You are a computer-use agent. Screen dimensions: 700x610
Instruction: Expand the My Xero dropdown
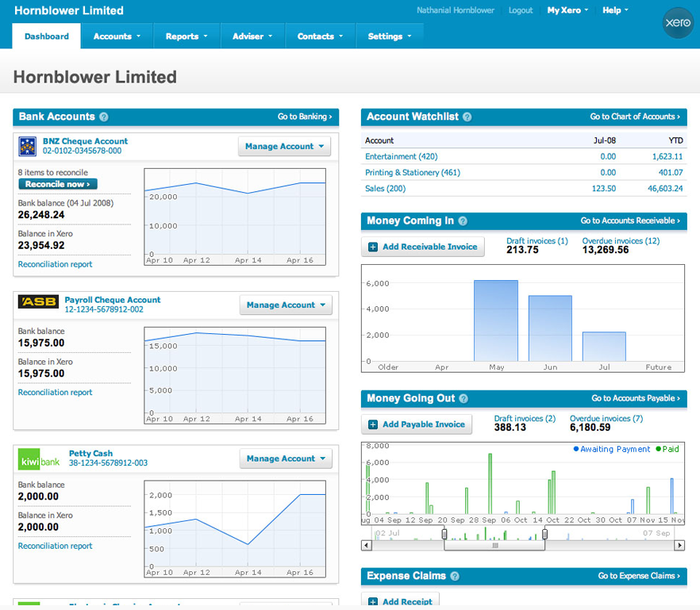click(568, 10)
